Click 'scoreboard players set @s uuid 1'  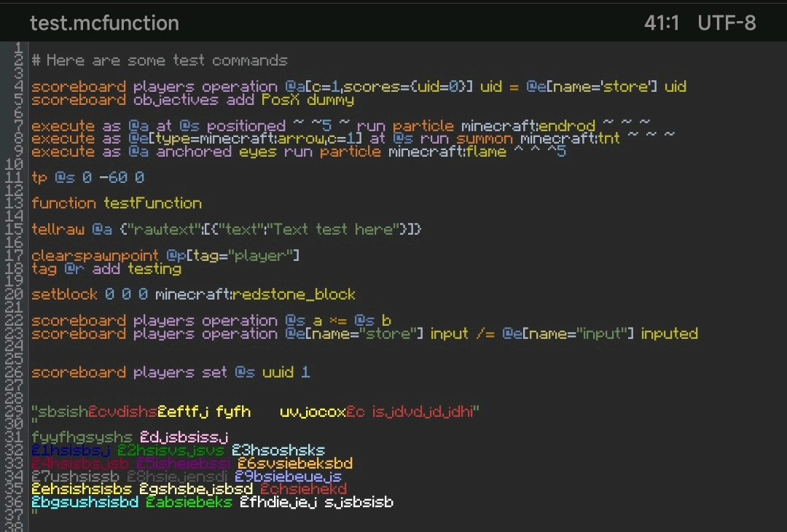point(171,372)
